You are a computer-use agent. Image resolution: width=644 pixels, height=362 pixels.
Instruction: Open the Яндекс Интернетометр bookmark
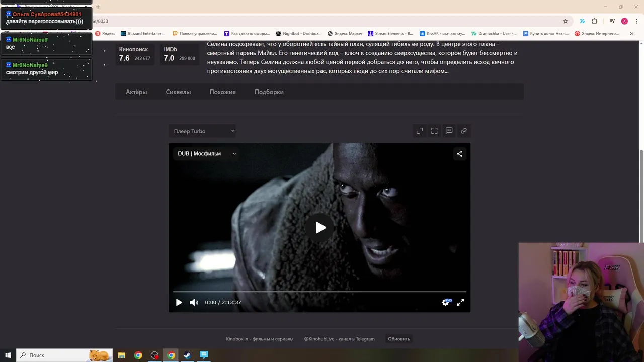point(597,34)
